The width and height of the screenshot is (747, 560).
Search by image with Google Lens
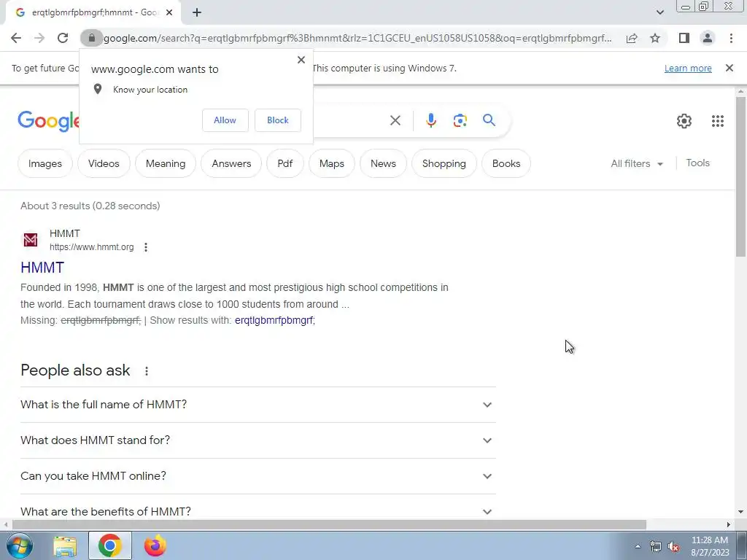460,120
